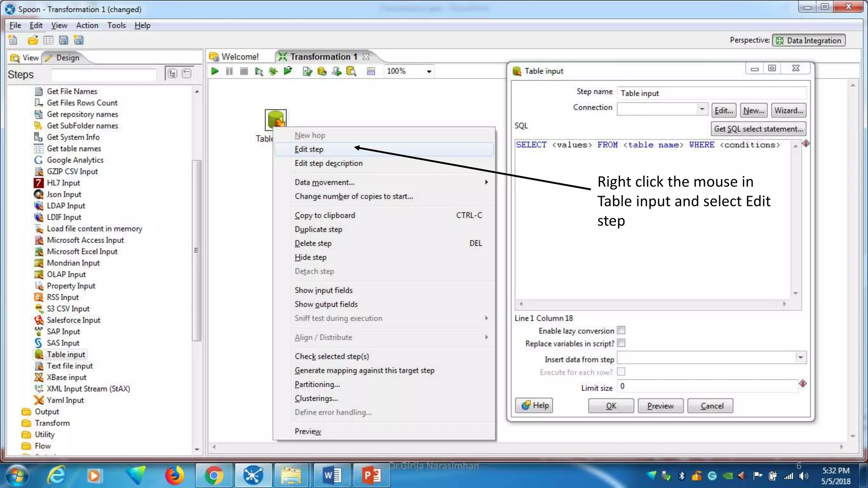Click the pause transformation icon
This screenshot has height=488, width=868.
[x=229, y=71]
